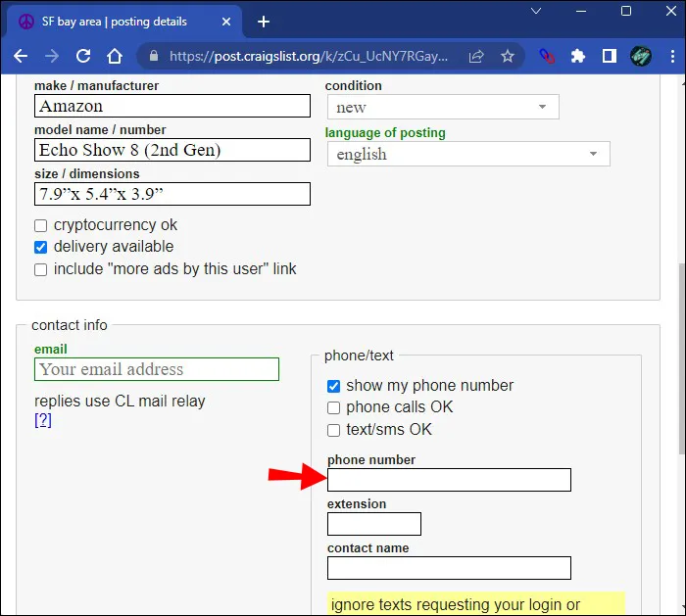Open a new browser tab

[x=264, y=22]
